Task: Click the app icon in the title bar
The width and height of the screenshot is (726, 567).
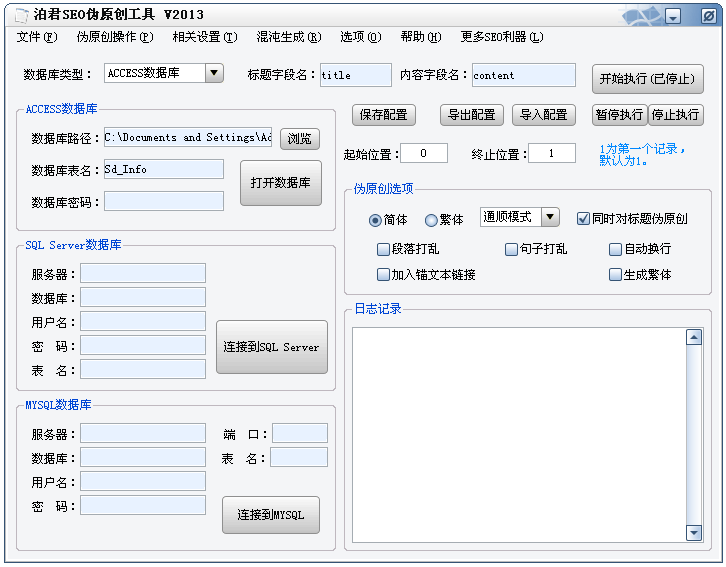Action: pos(19,15)
